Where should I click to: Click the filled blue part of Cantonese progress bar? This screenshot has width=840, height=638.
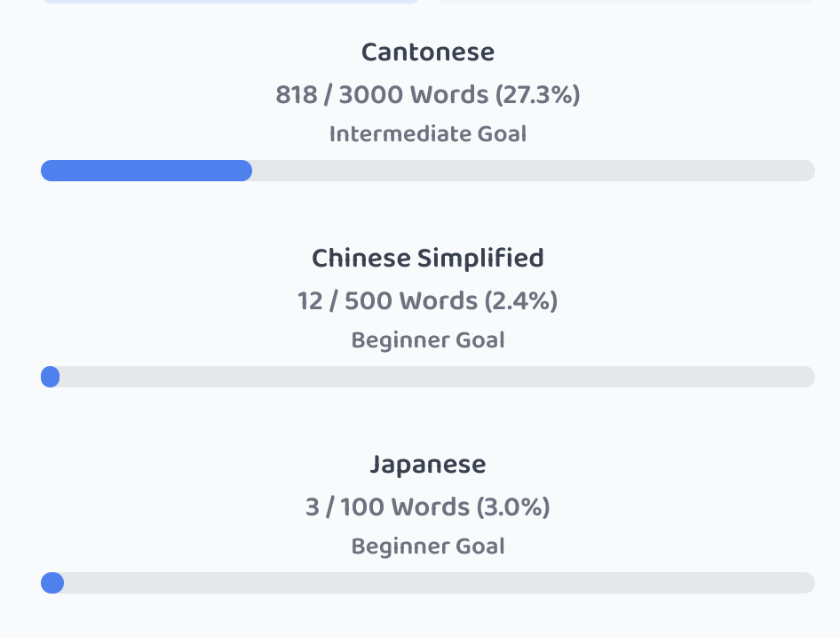[147, 171]
